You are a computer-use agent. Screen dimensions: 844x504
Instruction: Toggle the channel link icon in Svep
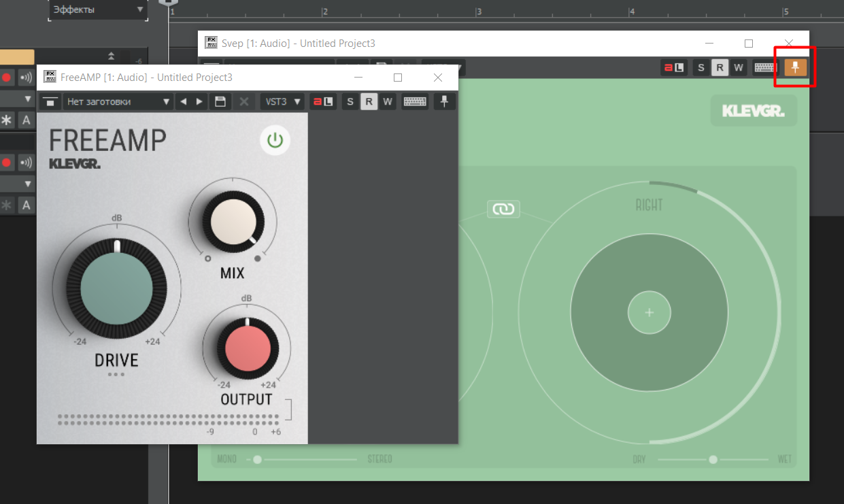click(x=503, y=209)
